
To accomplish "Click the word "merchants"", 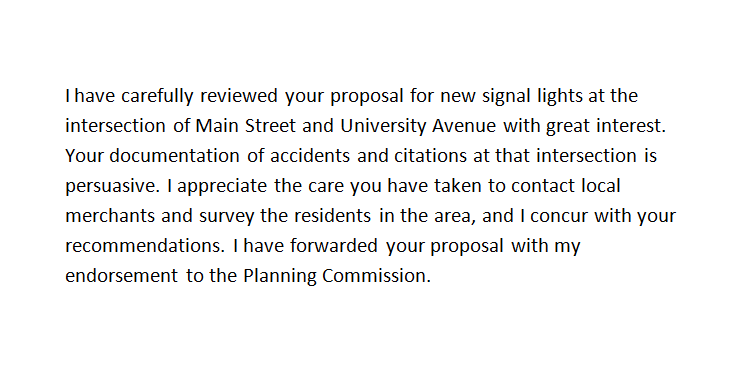I will coord(110,216).
